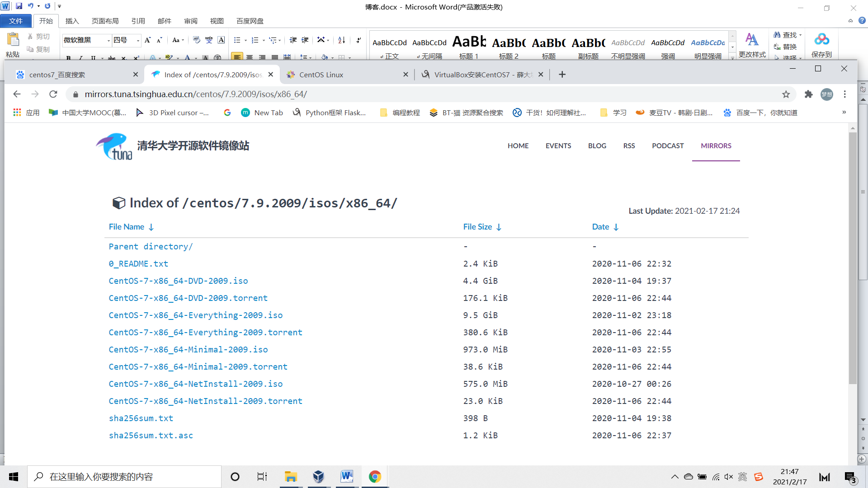Open the font name dropdown 微软雅黑

(x=108, y=41)
